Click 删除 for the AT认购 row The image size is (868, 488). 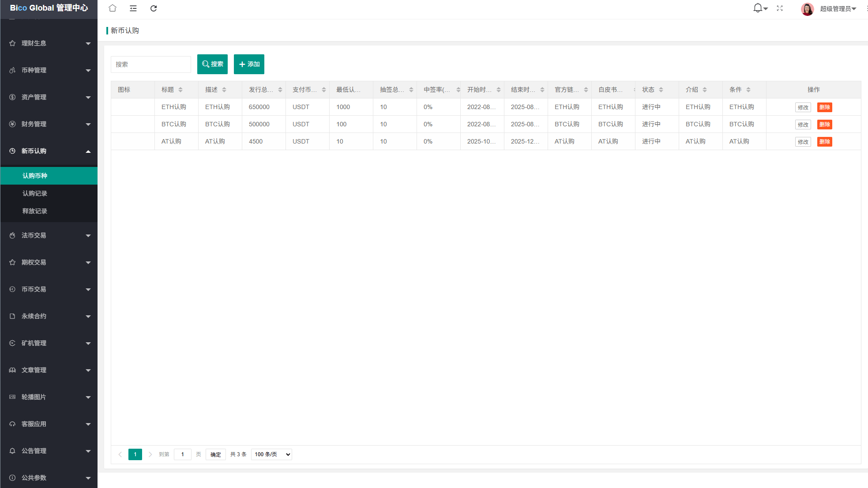click(824, 142)
